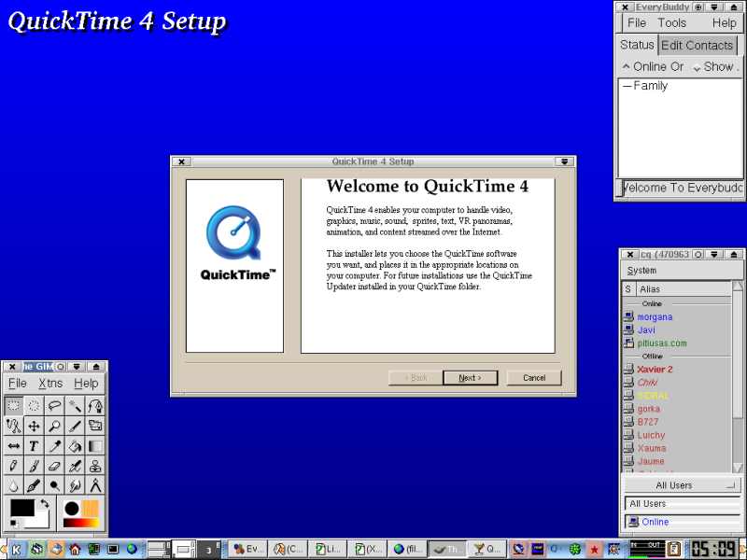
Task: Swap foreground and background colors in GIMP
Action: tap(44, 503)
